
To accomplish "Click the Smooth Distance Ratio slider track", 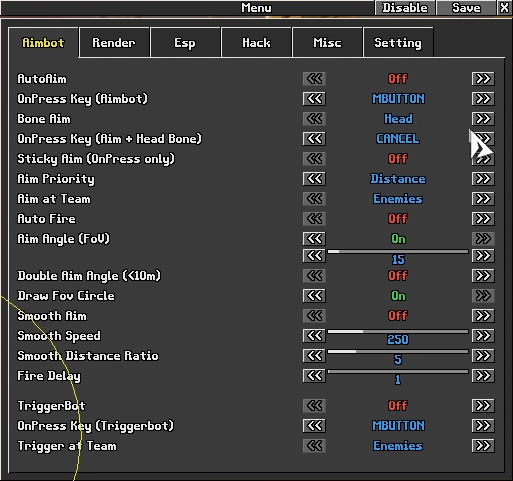I will (398, 352).
